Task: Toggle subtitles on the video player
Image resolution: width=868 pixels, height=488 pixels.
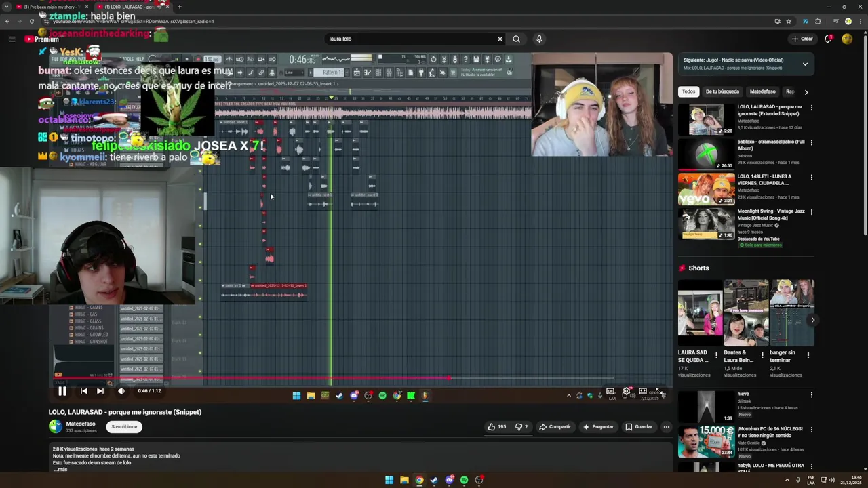Action: [x=610, y=391]
